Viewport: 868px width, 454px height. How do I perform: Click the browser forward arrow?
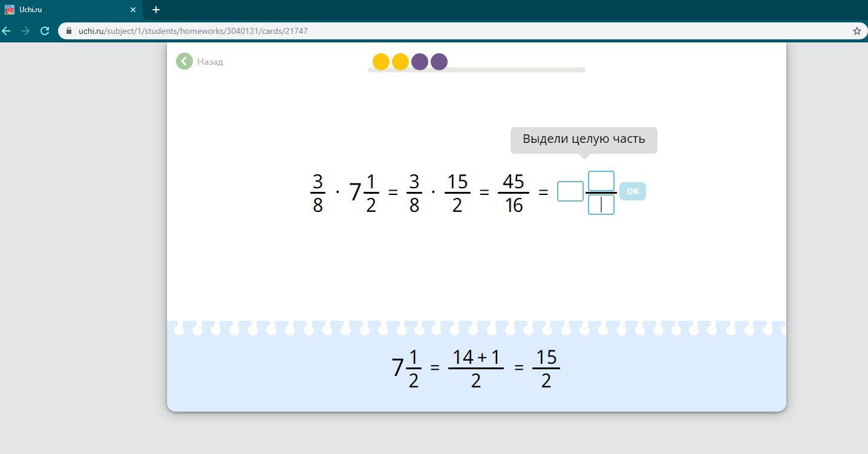pyautogui.click(x=25, y=31)
